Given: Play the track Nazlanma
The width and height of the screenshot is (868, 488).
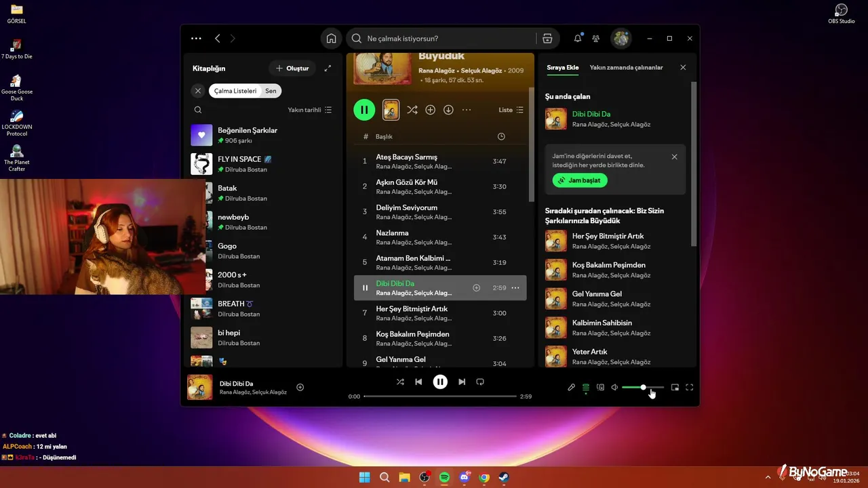Looking at the screenshot, I should point(440,237).
